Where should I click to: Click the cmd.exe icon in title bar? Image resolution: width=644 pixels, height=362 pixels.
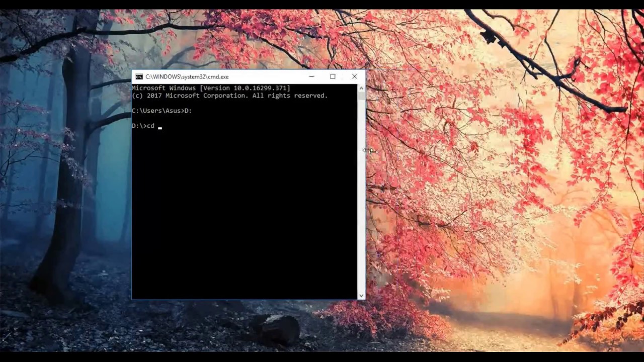coord(139,77)
